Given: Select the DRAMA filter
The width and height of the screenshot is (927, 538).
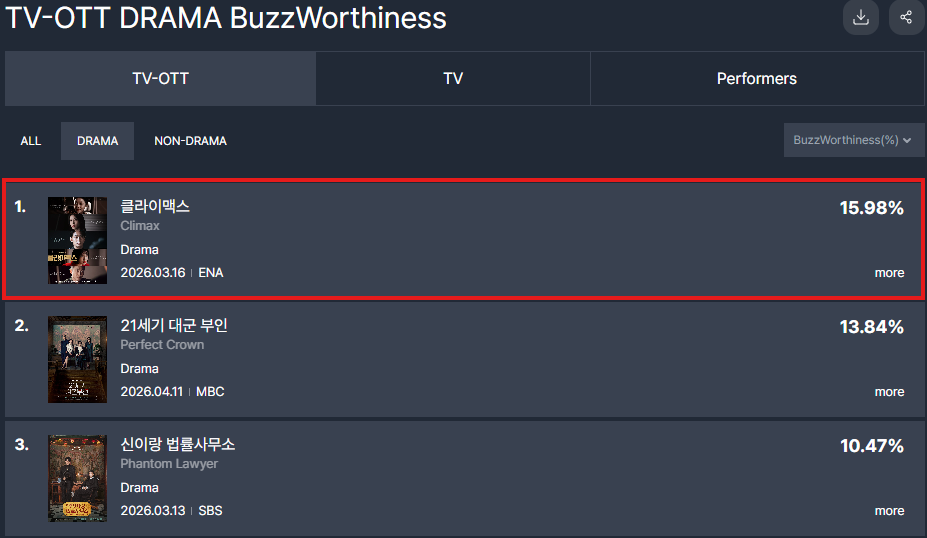Looking at the screenshot, I should click(97, 141).
